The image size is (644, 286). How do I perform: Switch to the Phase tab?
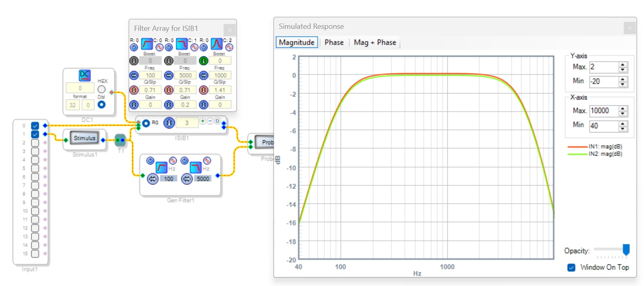[x=334, y=42]
